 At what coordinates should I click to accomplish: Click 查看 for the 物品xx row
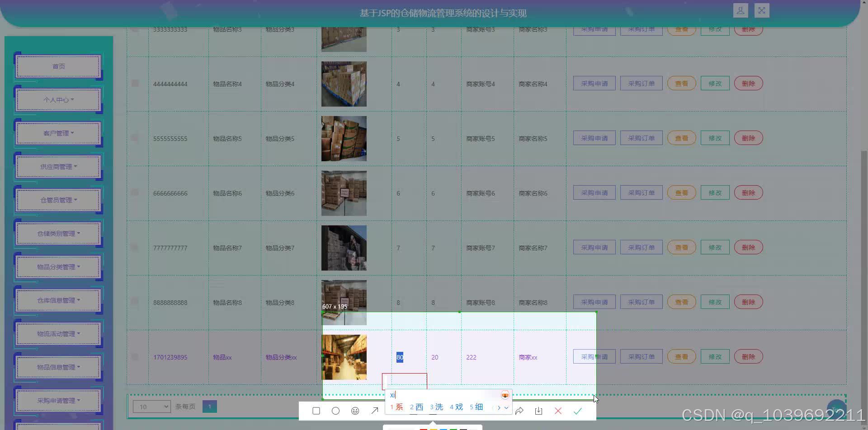tap(681, 357)
